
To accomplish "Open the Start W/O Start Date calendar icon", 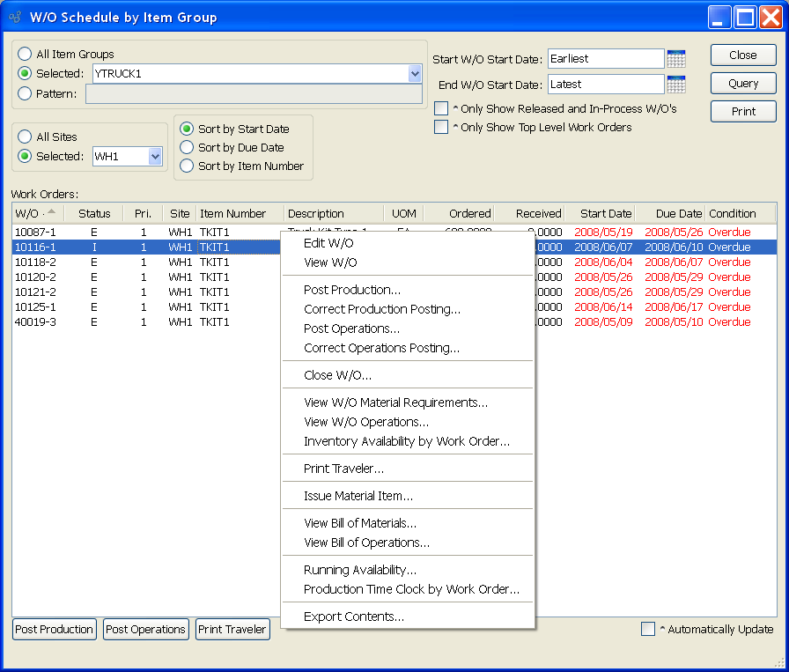I will [x=675, y=59].
